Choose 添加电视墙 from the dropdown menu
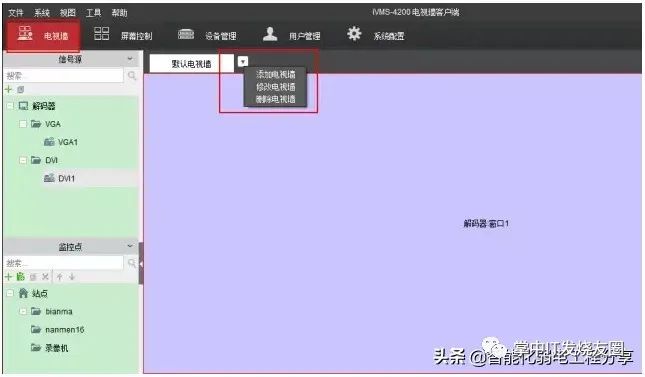 click(276, 74)
